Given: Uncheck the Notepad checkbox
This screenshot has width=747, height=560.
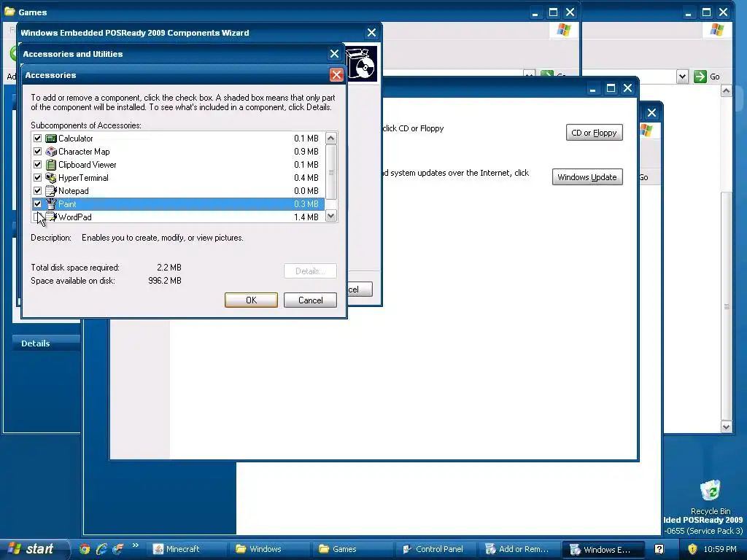Looking at the screenshot, I should 38,191.
